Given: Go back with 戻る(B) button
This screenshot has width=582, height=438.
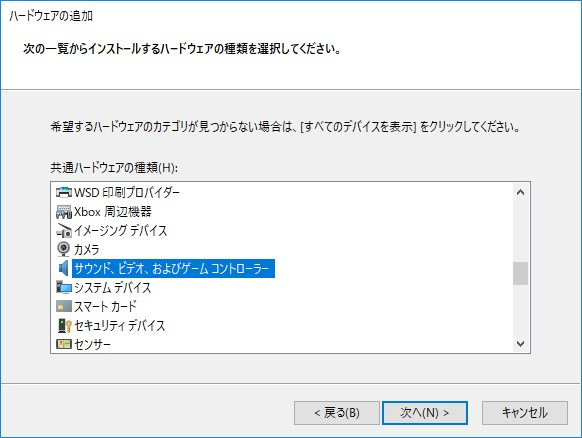Looking at the screenshot, I should [x=337, y=413].
